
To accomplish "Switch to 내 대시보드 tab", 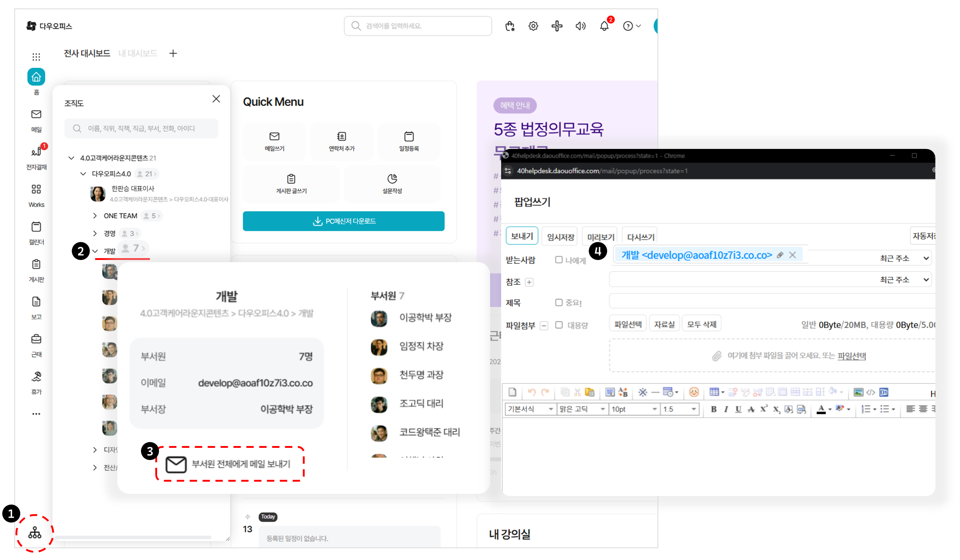I will 138,53.
